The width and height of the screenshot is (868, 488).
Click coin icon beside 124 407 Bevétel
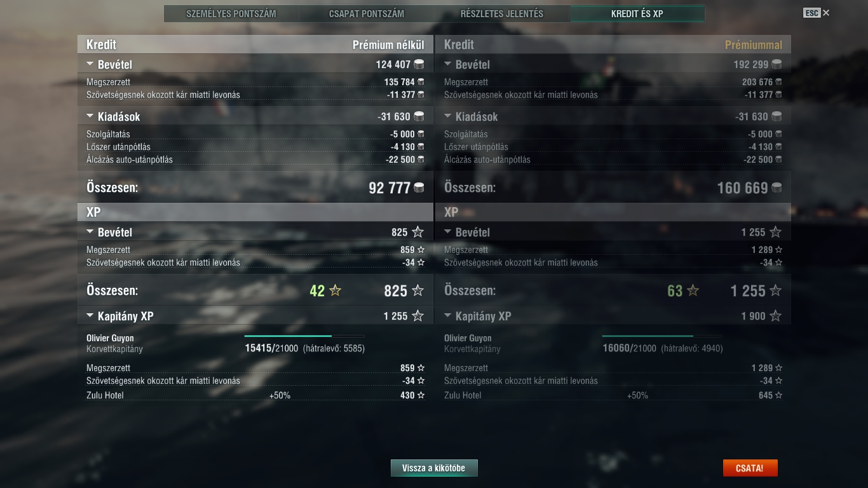point(419,64)
